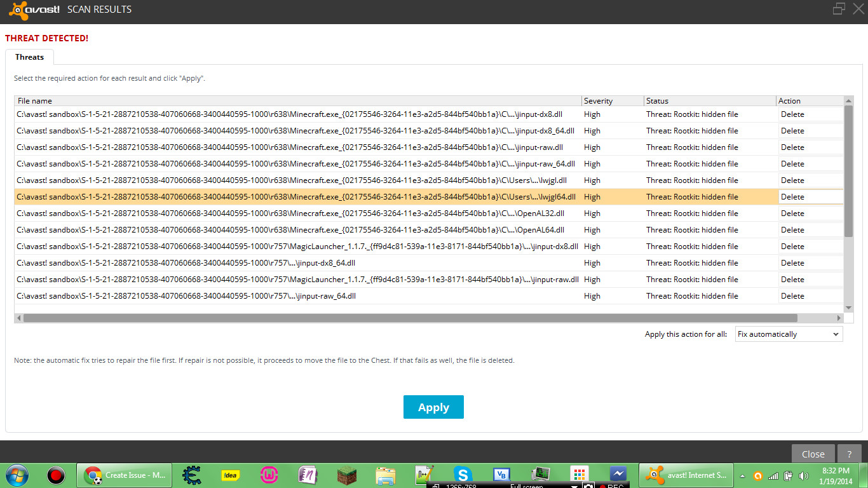Screen dimensions: 868x488
Task: Launch the yellow Idea taskbar app
Action: coord(230,475)
